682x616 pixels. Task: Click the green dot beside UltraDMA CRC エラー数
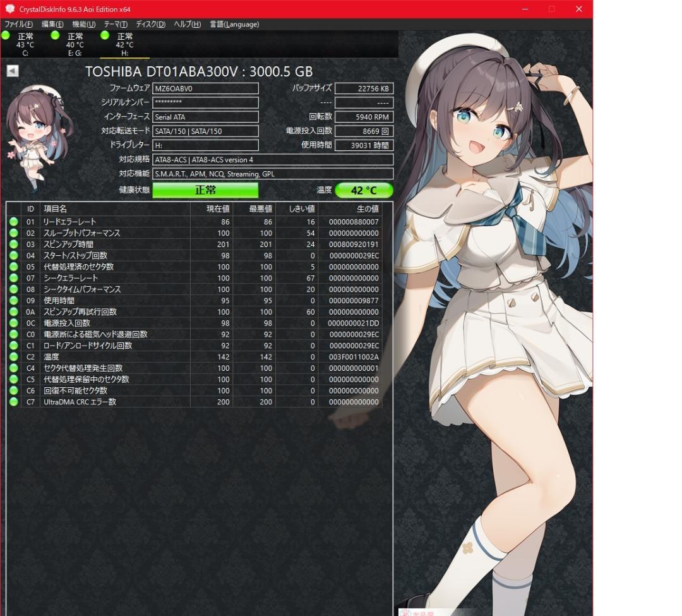coord(13,402)
